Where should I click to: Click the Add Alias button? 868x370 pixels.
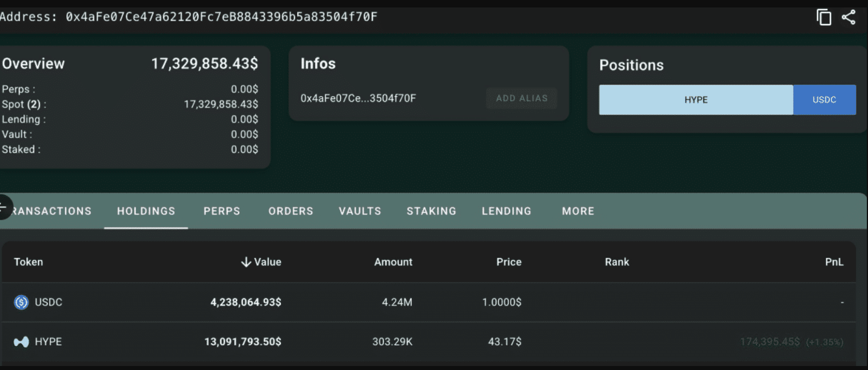[521, 98]
